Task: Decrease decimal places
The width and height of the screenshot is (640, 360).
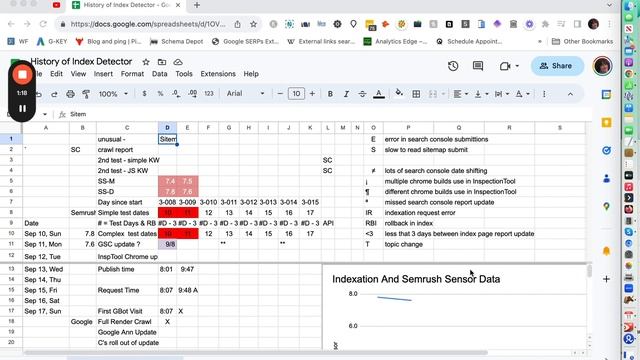Action: click(176, 94)
